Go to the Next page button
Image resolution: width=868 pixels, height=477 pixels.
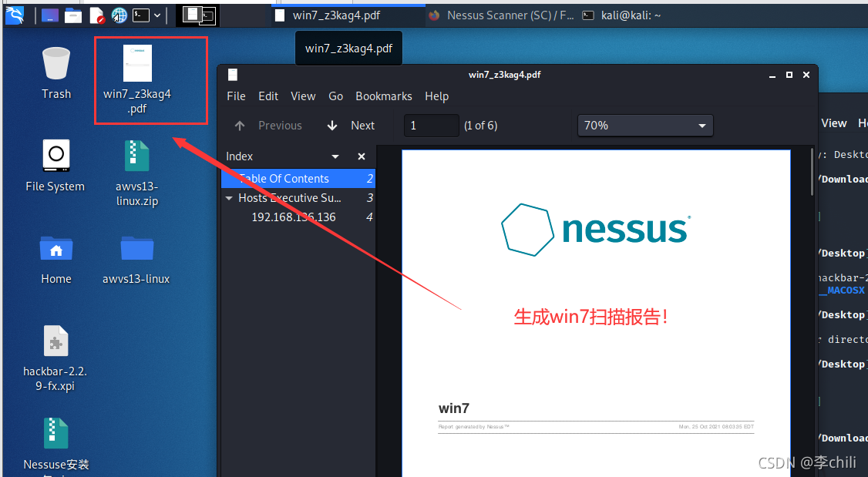tap(351, 126)
